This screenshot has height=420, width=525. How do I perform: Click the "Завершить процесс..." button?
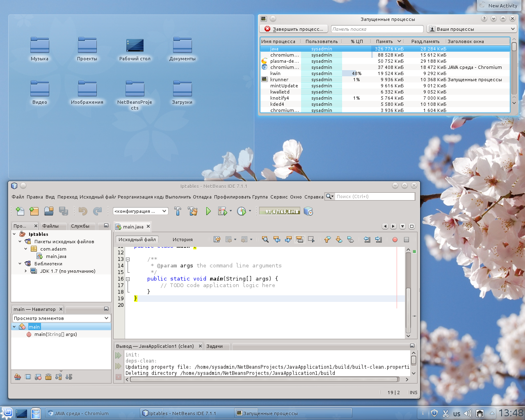294,29
